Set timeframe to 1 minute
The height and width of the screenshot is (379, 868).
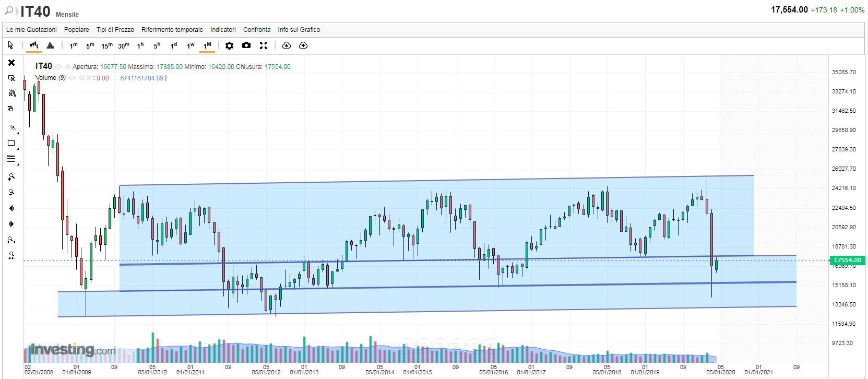coord(74,45)
